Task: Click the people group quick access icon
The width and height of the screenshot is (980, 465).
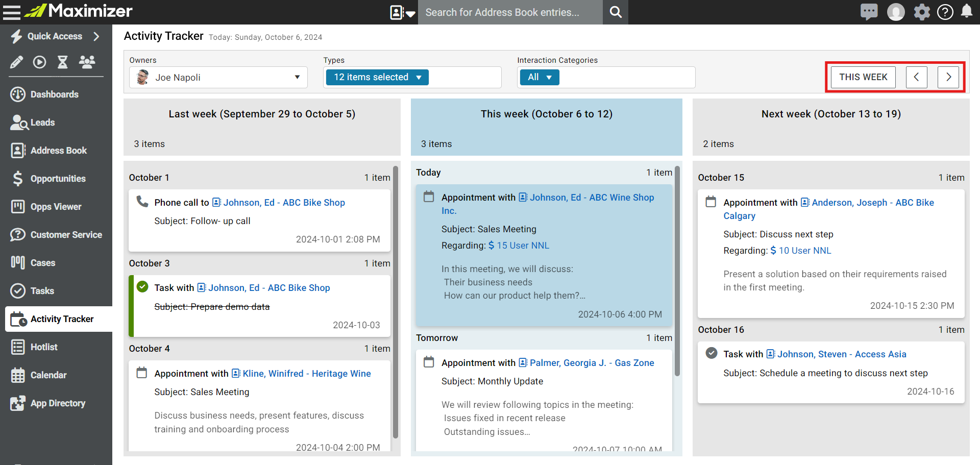Action: 87,62
